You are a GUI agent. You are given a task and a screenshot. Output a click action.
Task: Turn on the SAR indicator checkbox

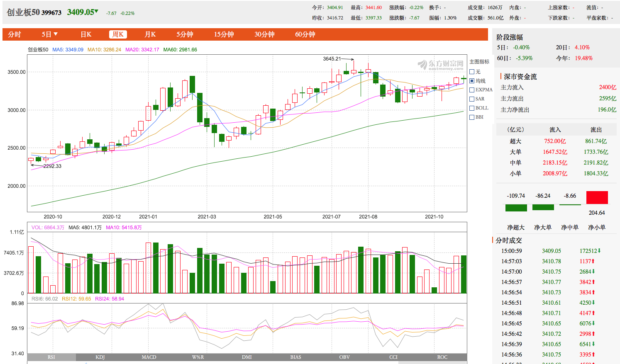472,99
